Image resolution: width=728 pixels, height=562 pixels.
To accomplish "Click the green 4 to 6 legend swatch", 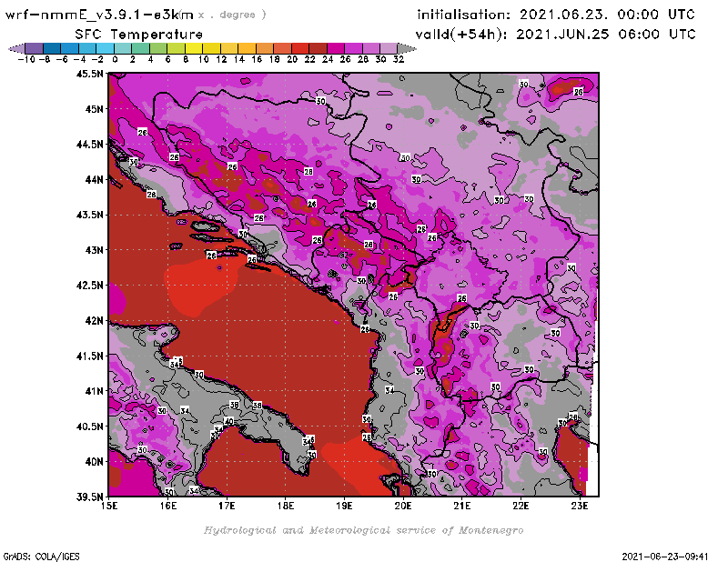I will click(157, 48).
